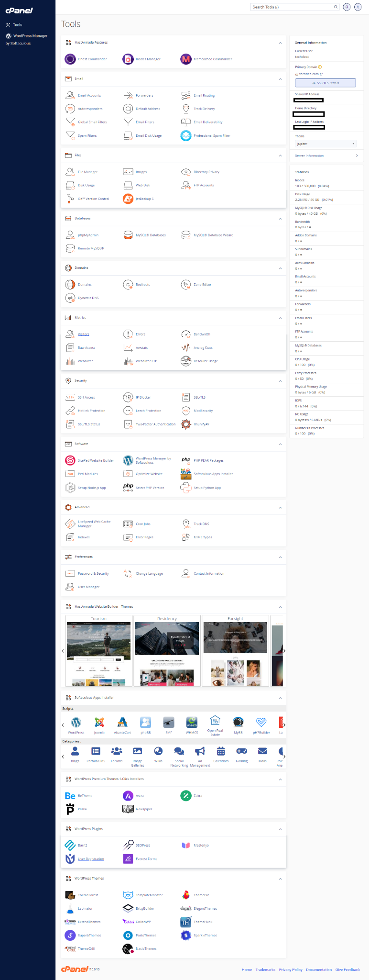
Task: Collapse the Email section
Action: (280, 79)
